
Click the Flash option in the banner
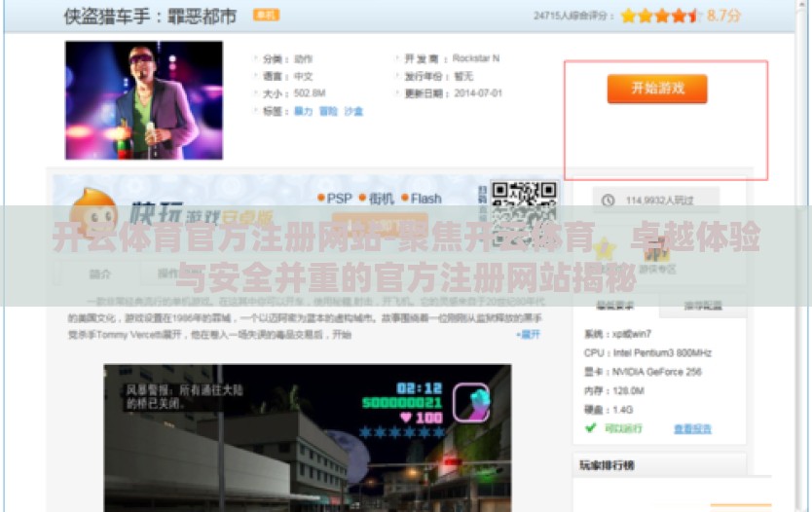pyautogui.click(x=422, y=199)
